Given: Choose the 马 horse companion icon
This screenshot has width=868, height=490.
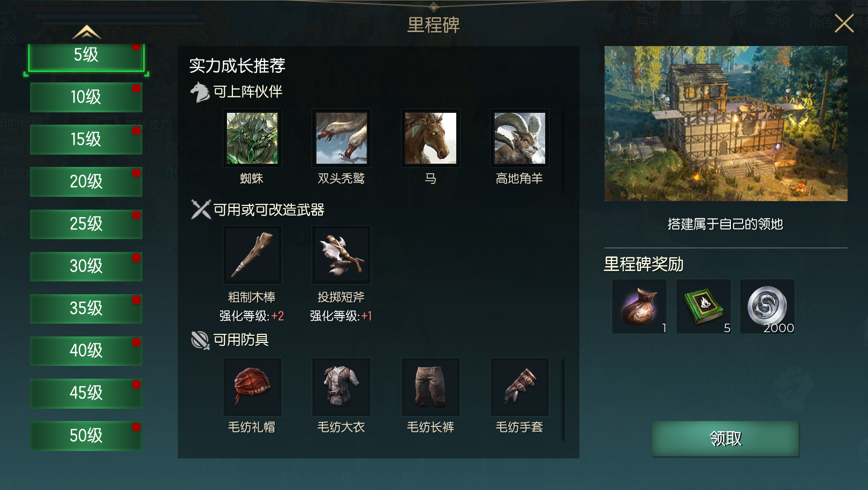Looking at the screenshot, I should [x=431, y=138].
